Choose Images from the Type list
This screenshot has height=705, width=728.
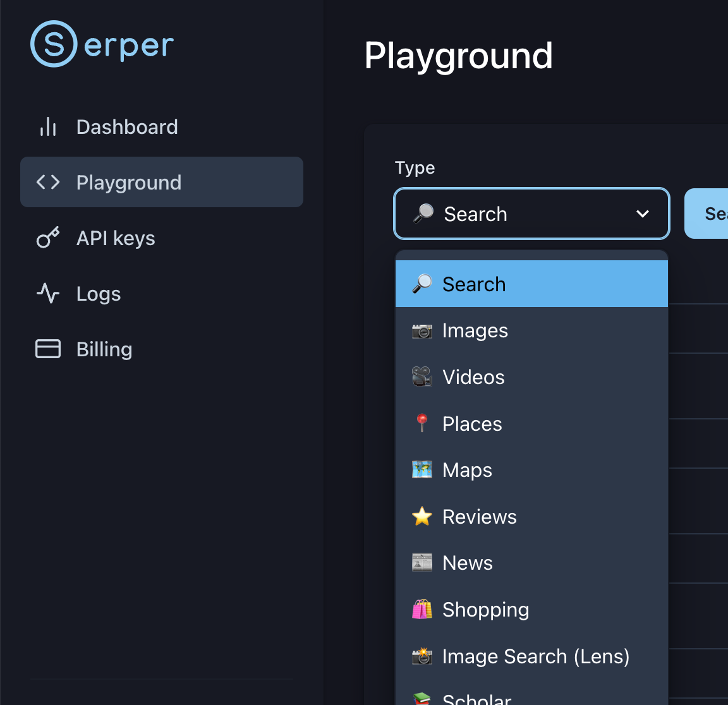[x=531, y=330]
